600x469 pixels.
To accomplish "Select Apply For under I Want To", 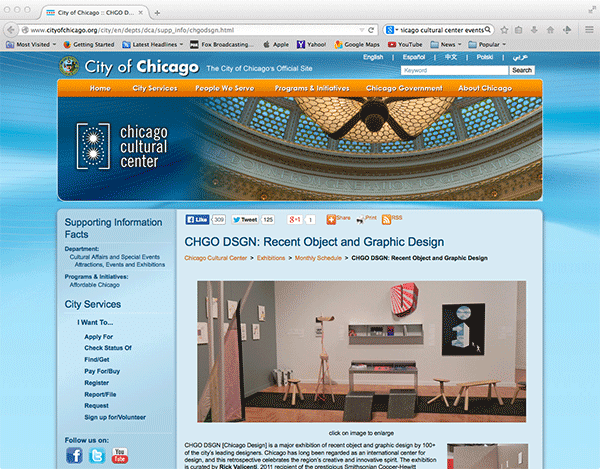I will click(x=98, y=337).
